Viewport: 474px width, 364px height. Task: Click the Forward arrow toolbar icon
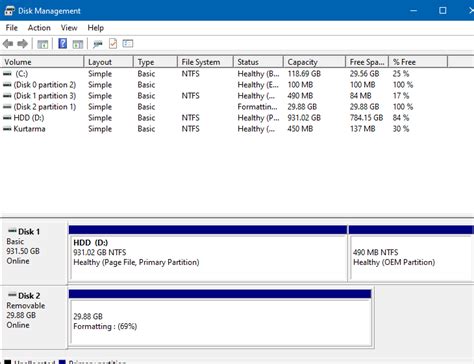click(22, 44)
